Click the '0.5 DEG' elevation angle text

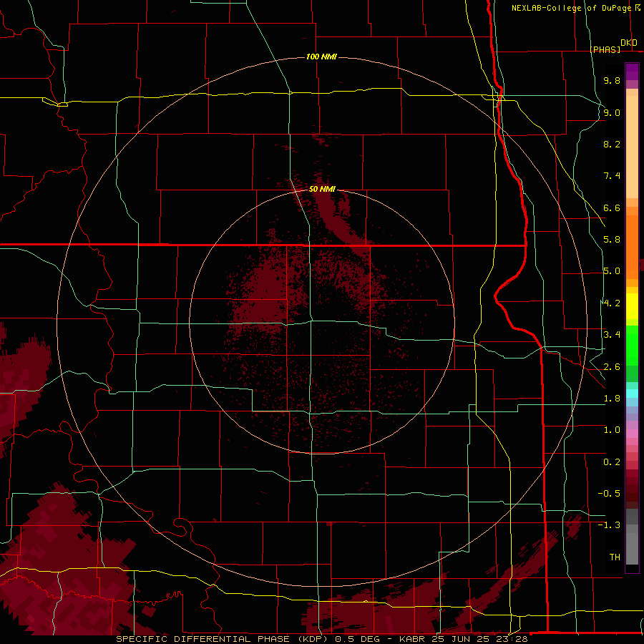tap(358, 639)
